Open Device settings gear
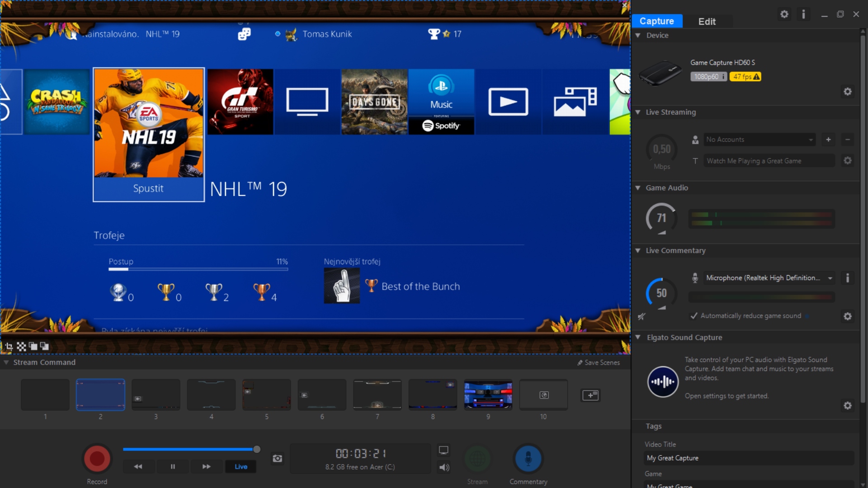 848,92
